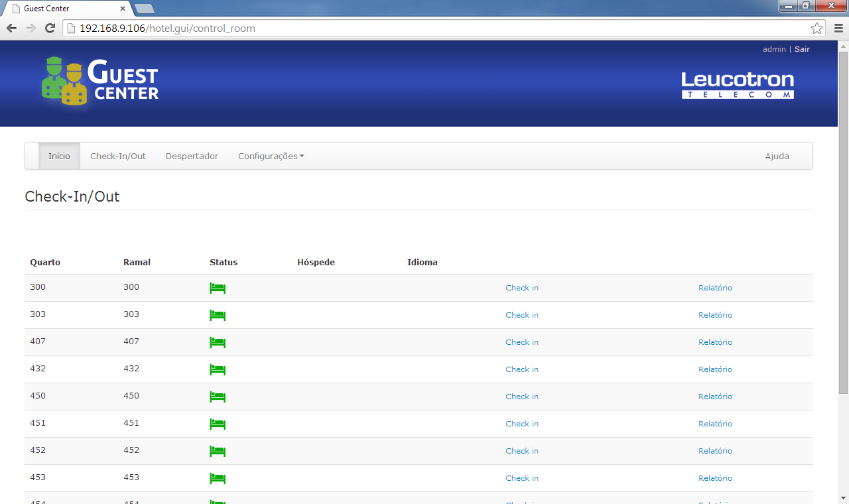Click Check in for room 451
Viewport: 849px width, 504px height.
coord(522,424)
